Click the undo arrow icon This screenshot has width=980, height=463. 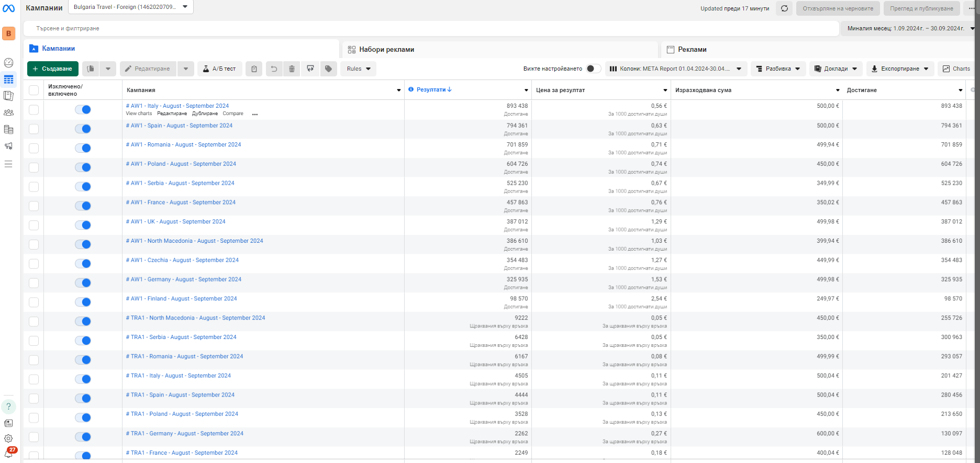coord(273,69)
